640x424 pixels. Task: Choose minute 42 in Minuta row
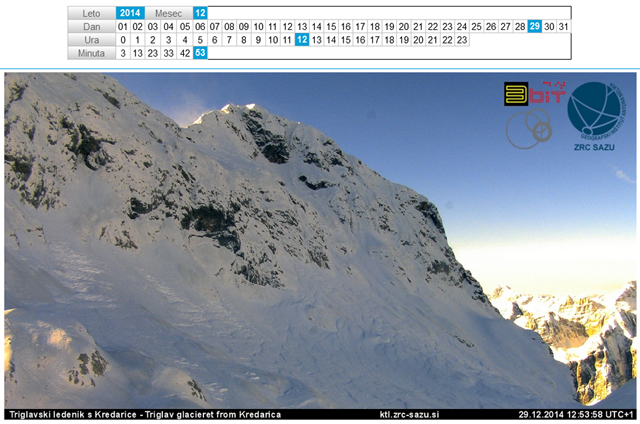coord(185,53)
